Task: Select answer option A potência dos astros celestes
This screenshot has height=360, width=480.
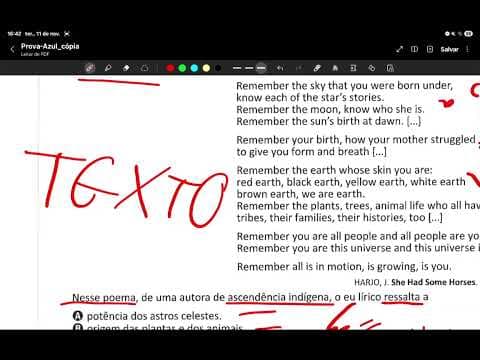Action: coord(147,316)
